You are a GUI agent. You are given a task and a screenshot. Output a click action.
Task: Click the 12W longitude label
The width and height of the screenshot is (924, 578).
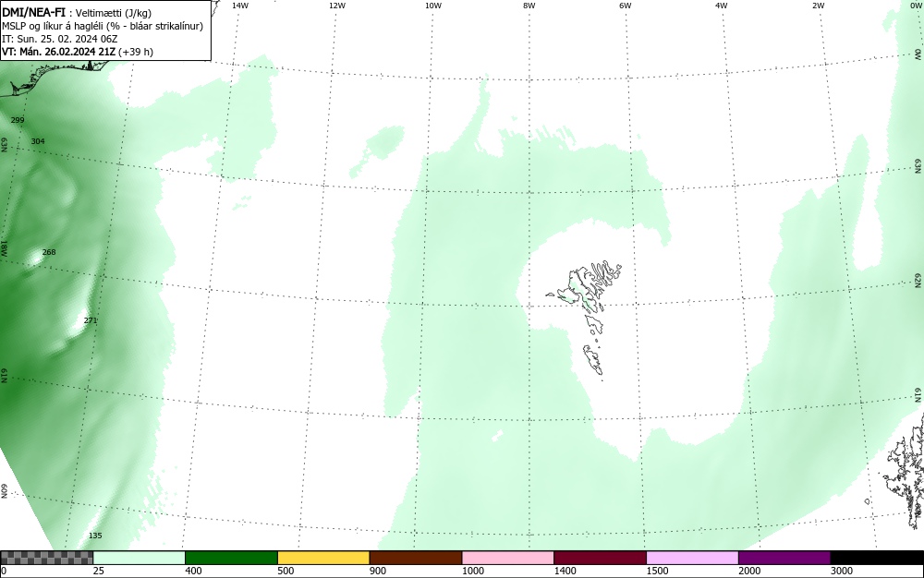(x=336, y=6)
